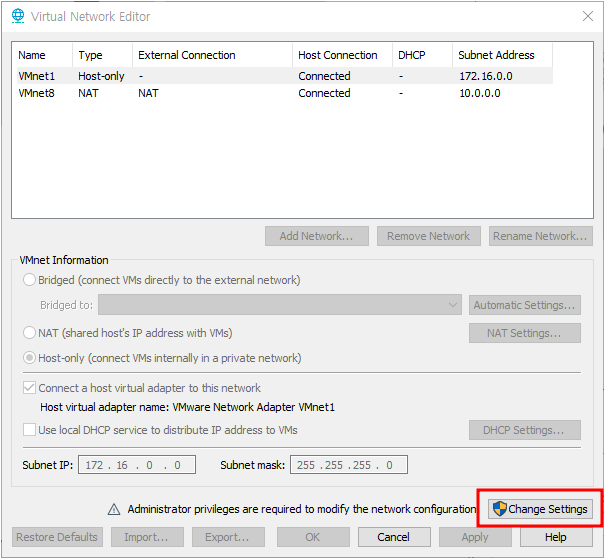Click the Administrator privileges required message
Image resolution: width=605 pixels, height=559 pixels.
(x=302, y=509)
